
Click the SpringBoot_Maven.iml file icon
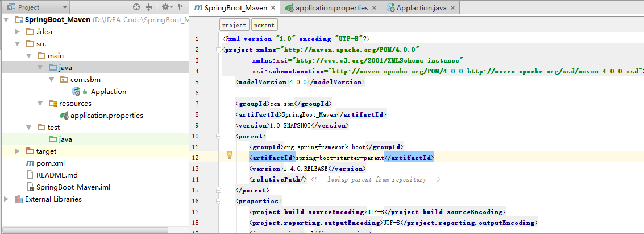(30, 187)
